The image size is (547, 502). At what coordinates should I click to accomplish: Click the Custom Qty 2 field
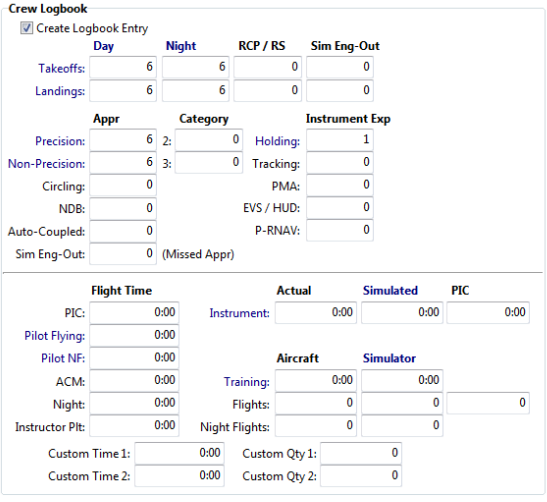[361, 476]
